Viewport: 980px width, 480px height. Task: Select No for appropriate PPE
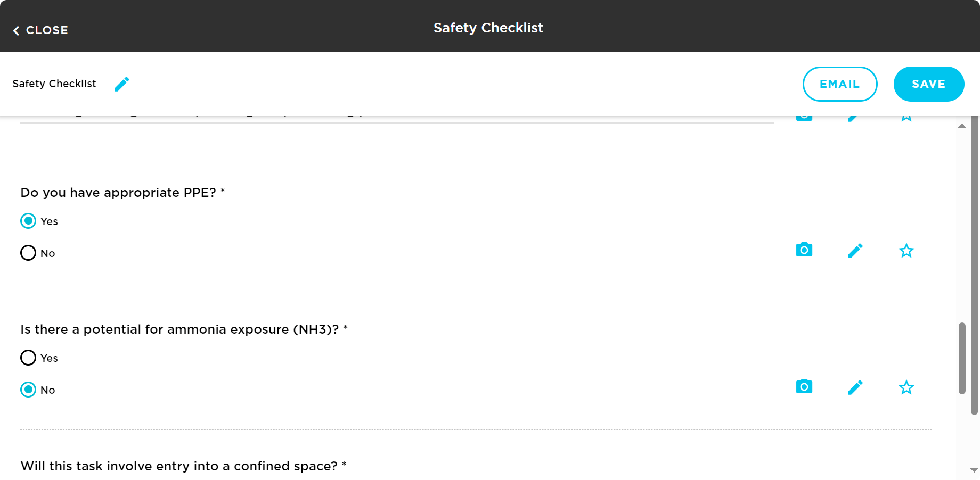[28, 253]
